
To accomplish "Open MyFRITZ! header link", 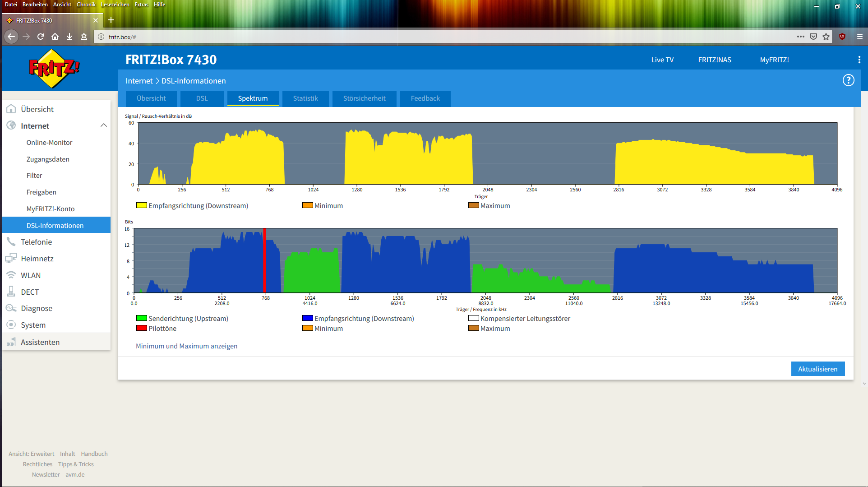I will 774,60.
